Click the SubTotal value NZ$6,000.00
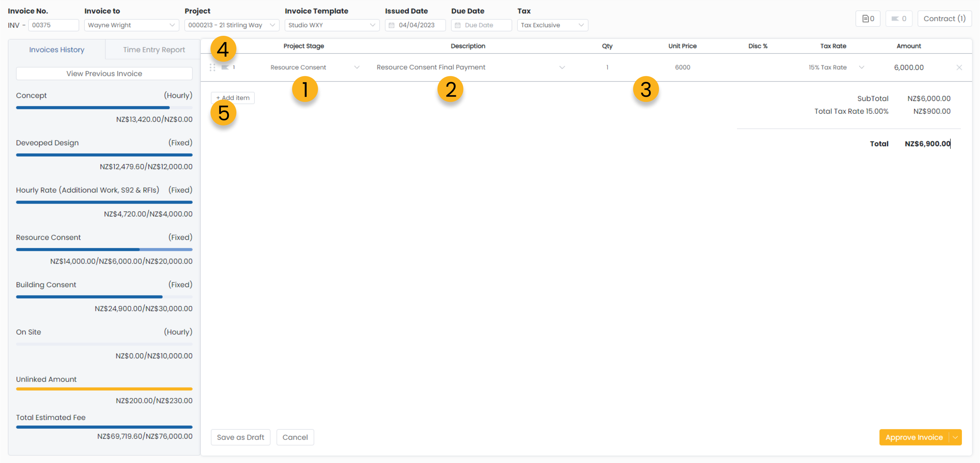This screenshot has width=980, height=463. [929, 98]
